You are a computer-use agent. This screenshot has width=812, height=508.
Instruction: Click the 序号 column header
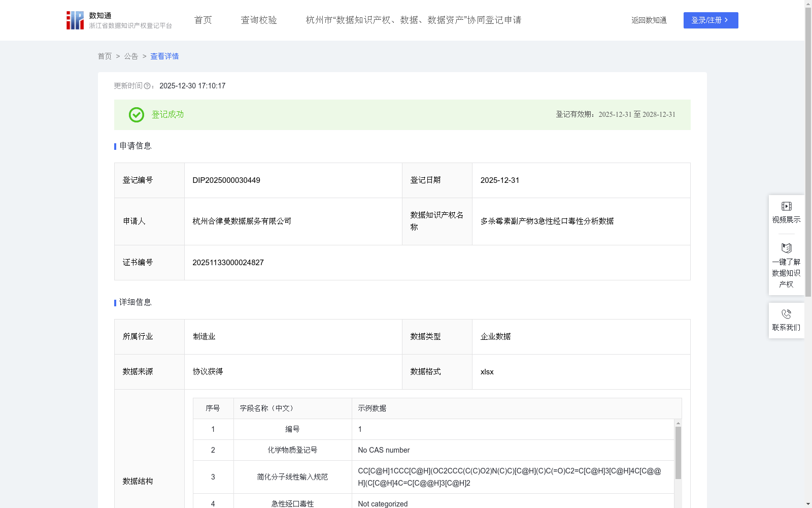tap(213, 408)
